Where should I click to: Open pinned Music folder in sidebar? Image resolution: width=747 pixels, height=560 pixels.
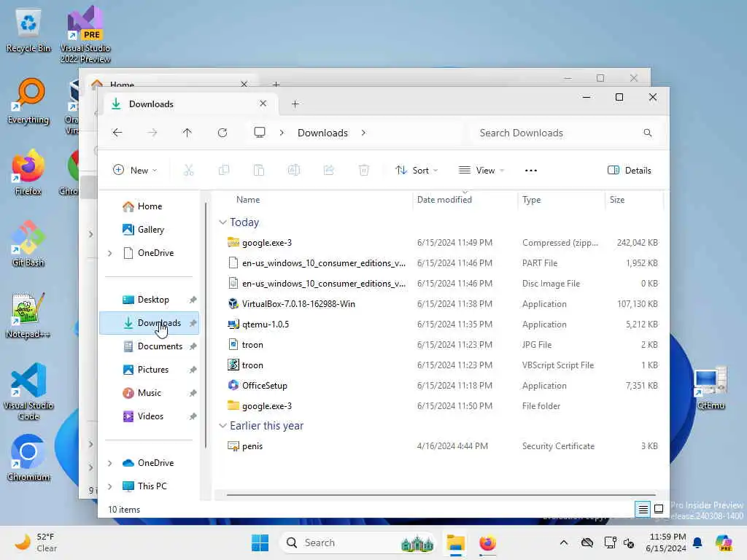click(149, 393)
